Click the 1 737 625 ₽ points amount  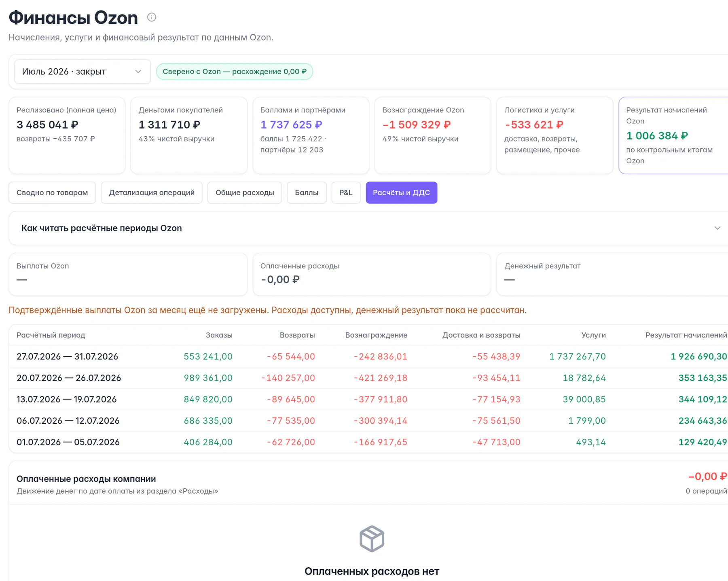click(x=291, y=125)
